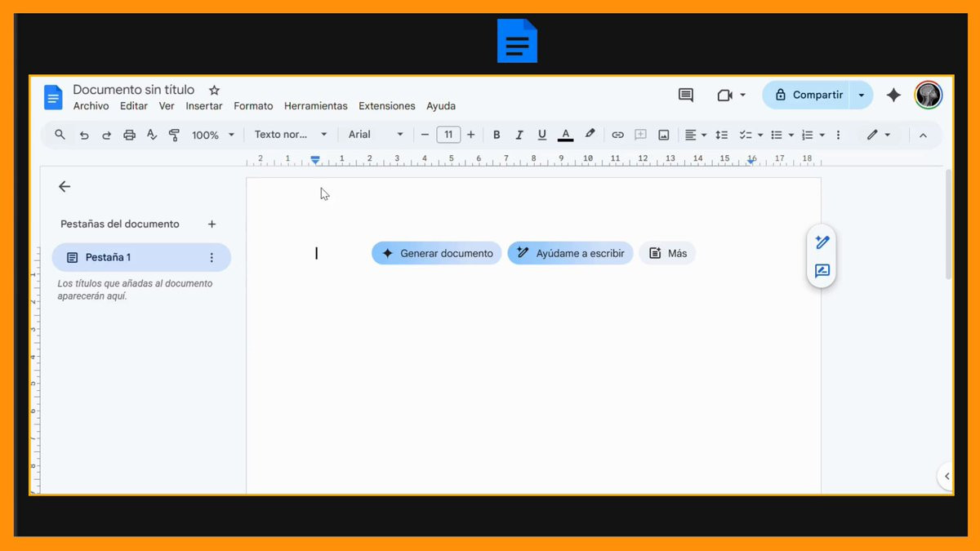Hide the menus with the collapse chevron
Image resolution: width=980 pixels, height=551 pixels.
click(x=923, y=136)
